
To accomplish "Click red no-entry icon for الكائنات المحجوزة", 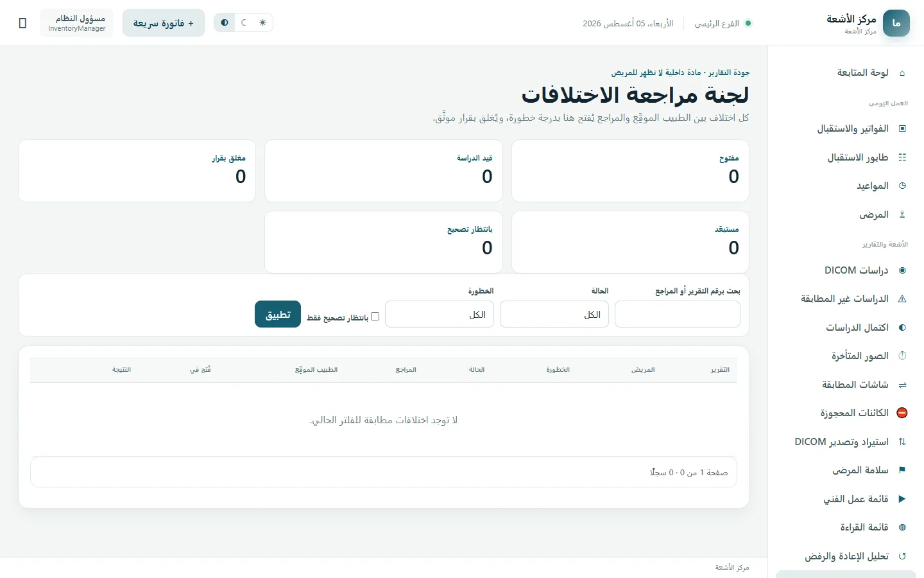I will 902,413.
